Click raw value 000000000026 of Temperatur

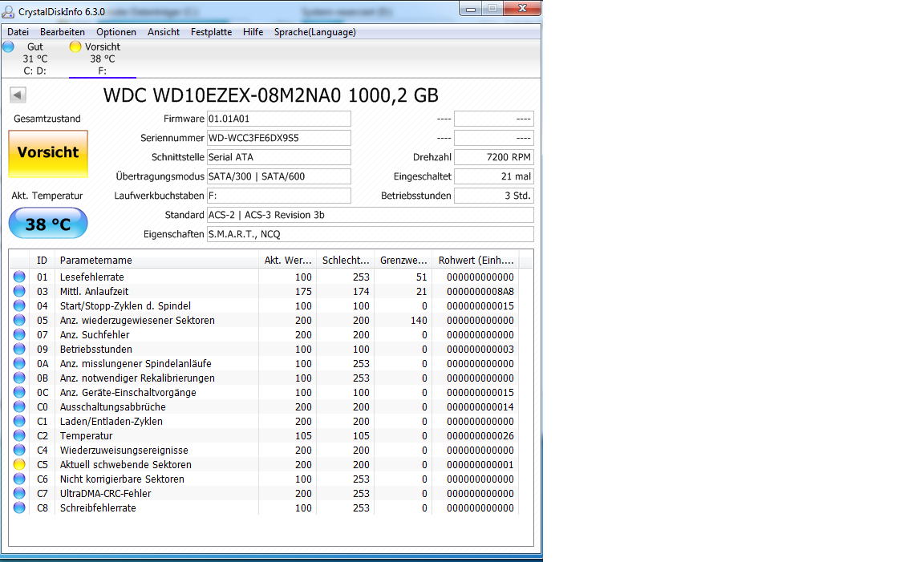point(480,435)
